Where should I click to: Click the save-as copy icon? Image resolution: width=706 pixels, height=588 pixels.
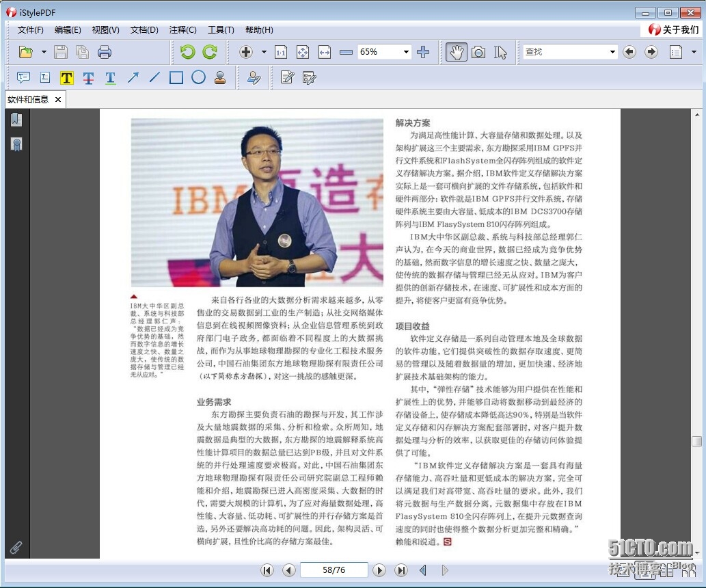[83, 52]
